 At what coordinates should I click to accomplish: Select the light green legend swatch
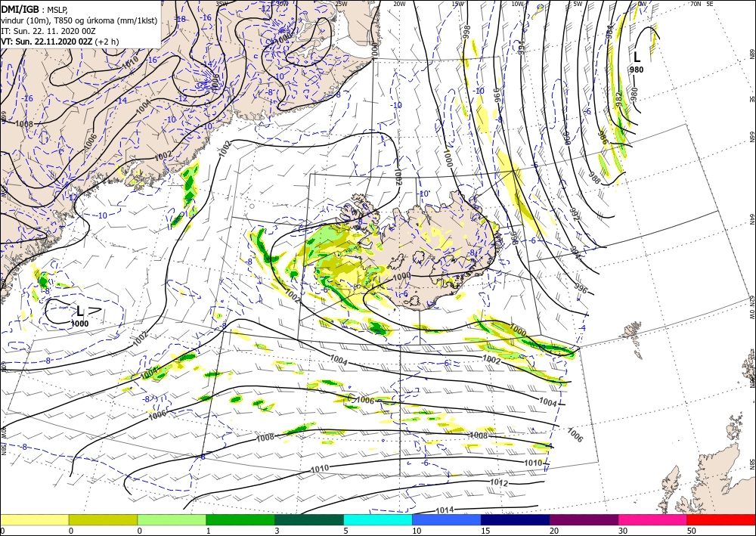[x=172, y=519]
